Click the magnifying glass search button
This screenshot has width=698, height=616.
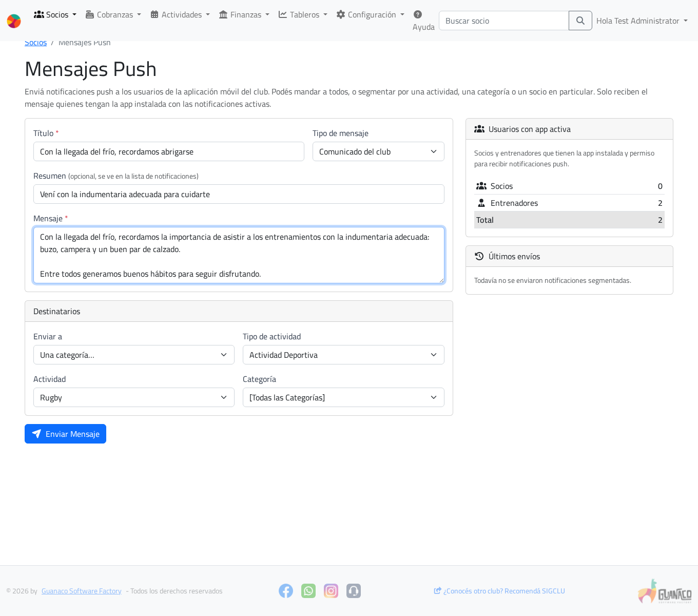[x=580, y=21]
